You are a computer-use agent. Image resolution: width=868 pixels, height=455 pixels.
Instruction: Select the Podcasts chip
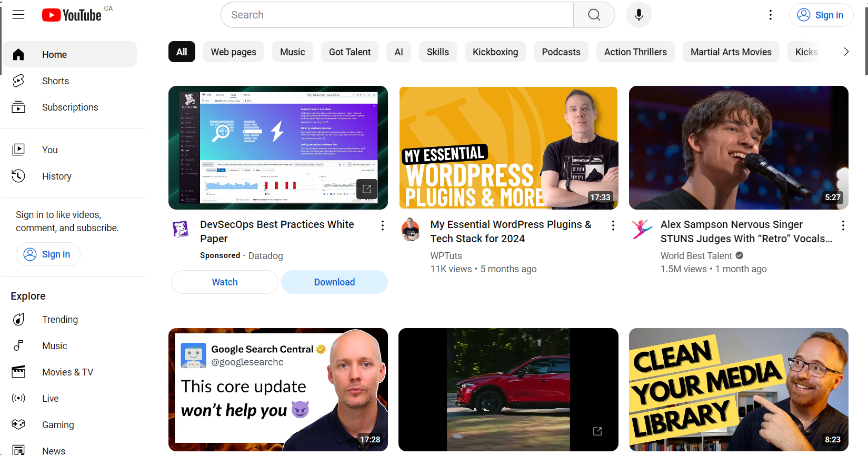pos(561,52)
